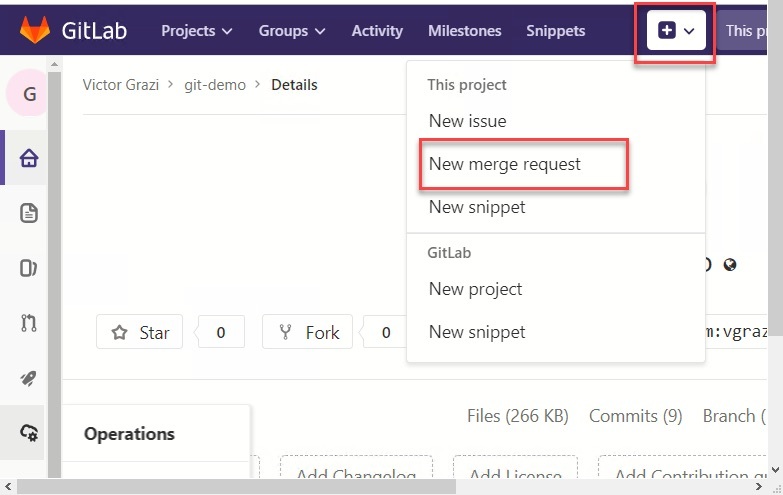Open the project home icon in sidebar
The height and width of the screenshot is (495, 783).
(29, 159)
